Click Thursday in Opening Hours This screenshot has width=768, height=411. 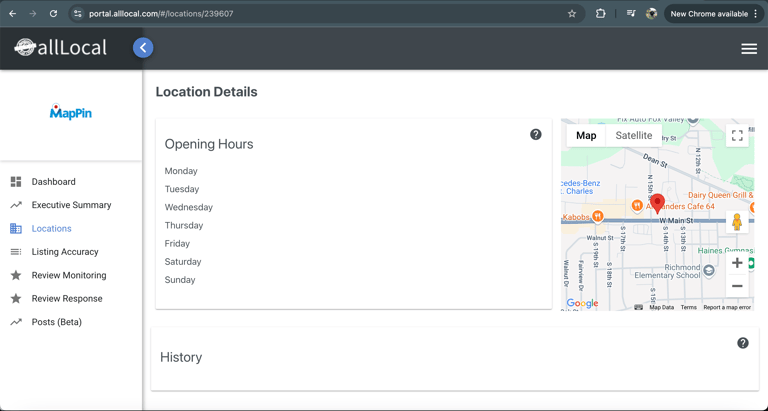184,225
